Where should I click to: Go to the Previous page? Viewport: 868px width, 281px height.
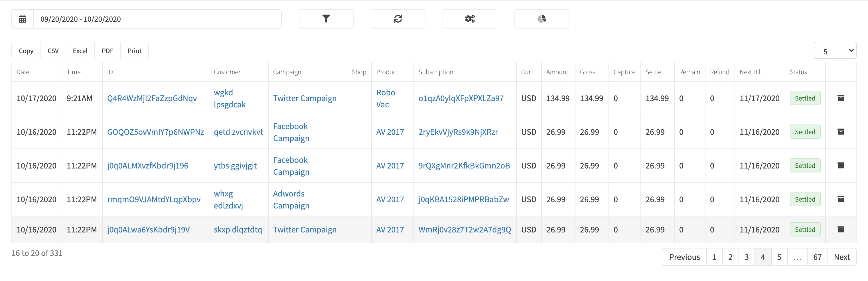(x=684, y=257)
